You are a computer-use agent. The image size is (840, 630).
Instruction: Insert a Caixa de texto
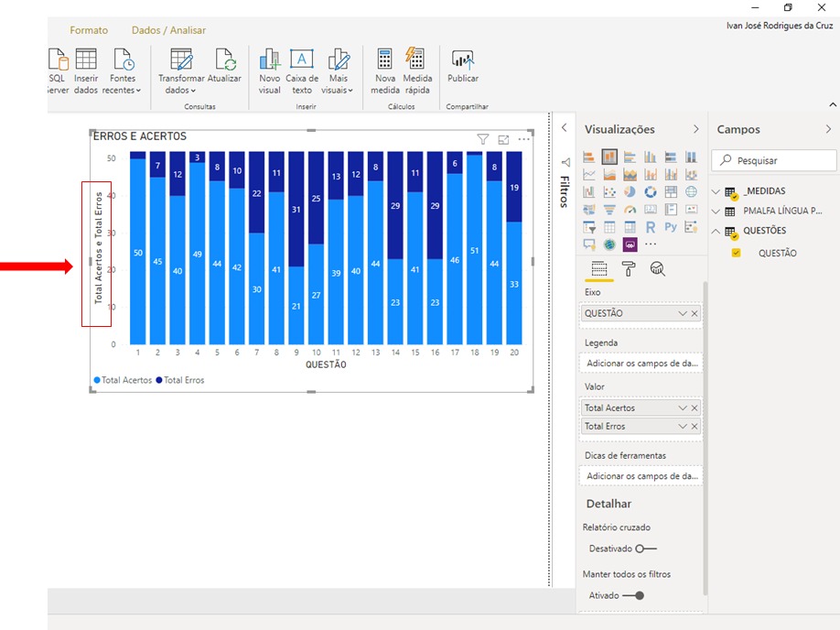pyautogui.click(x=302, y=71)
